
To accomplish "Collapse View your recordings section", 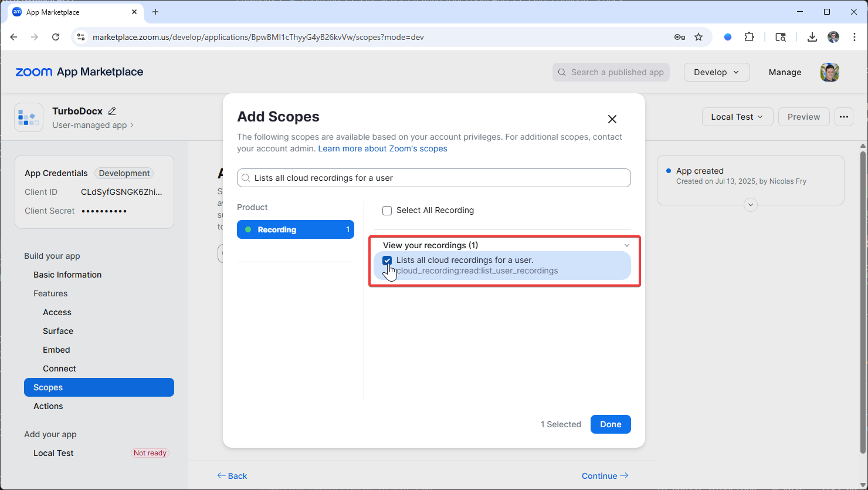I will pyautogui.click(x=627, y=245).
